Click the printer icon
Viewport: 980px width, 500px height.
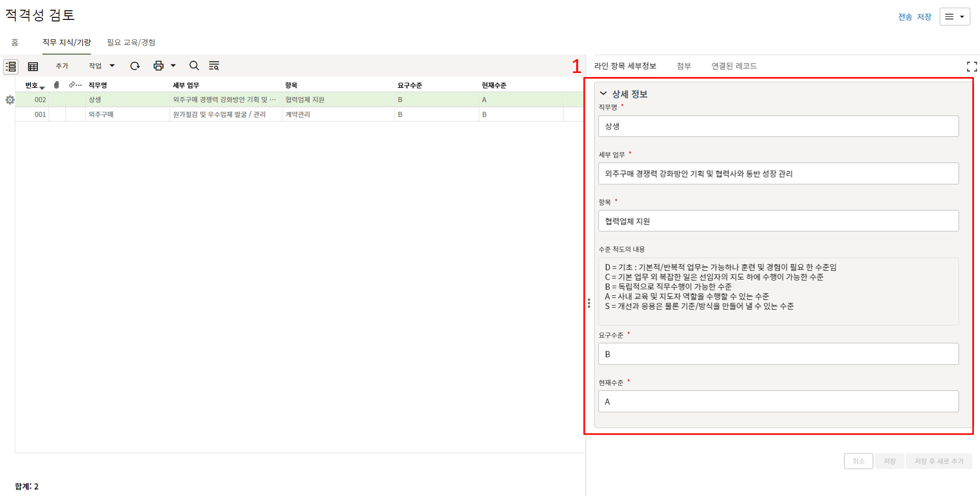[x=158, y=66]
